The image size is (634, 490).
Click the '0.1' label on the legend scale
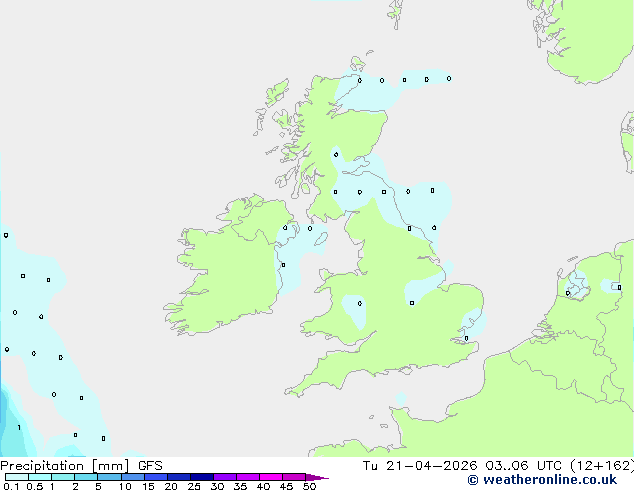point(11,486)
